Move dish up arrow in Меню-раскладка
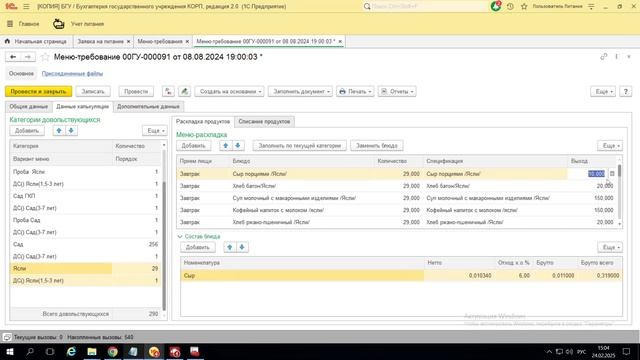640x360 pixels. 225,146
